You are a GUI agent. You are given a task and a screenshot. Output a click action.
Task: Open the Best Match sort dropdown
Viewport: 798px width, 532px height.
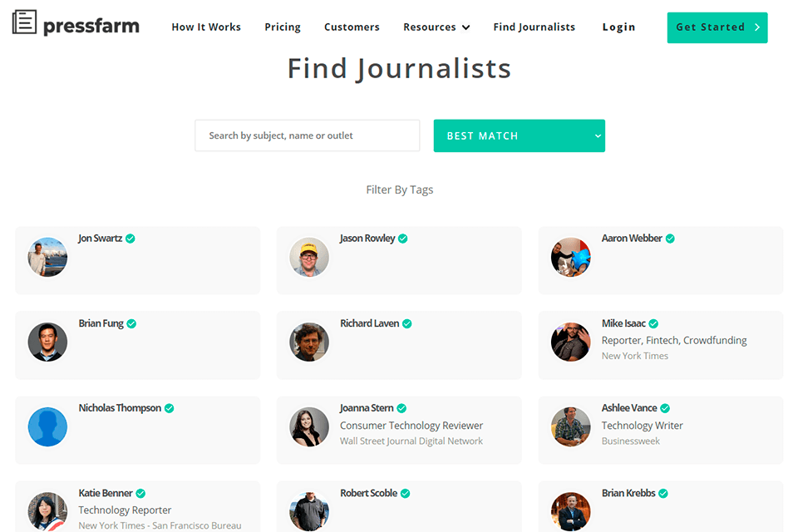point(519,136)
